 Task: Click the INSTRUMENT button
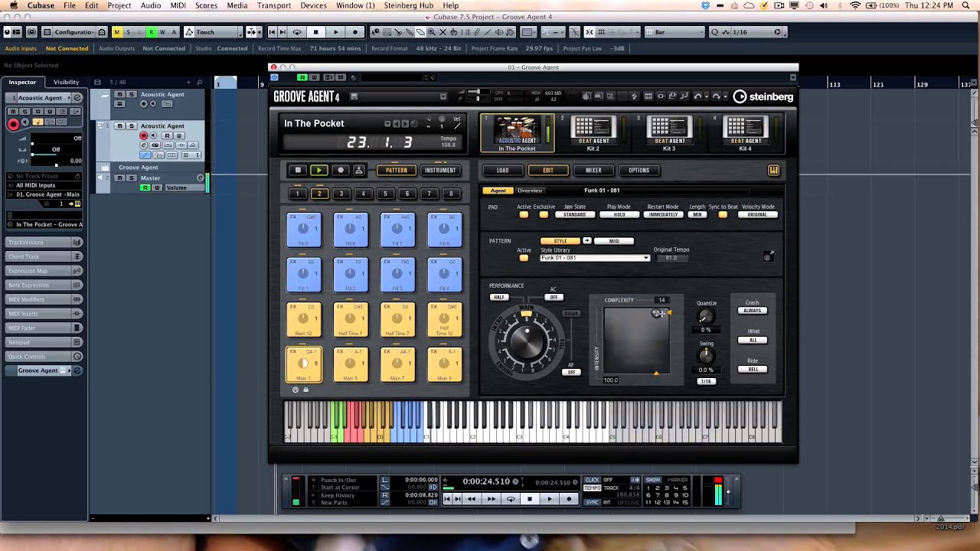point(439,170)
